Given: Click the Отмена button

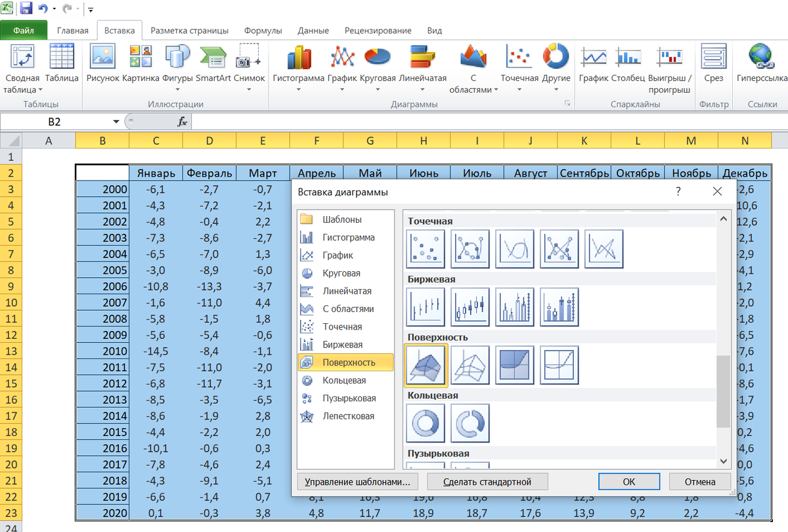Looking at the screenshot, I should [x=700, y=481].
